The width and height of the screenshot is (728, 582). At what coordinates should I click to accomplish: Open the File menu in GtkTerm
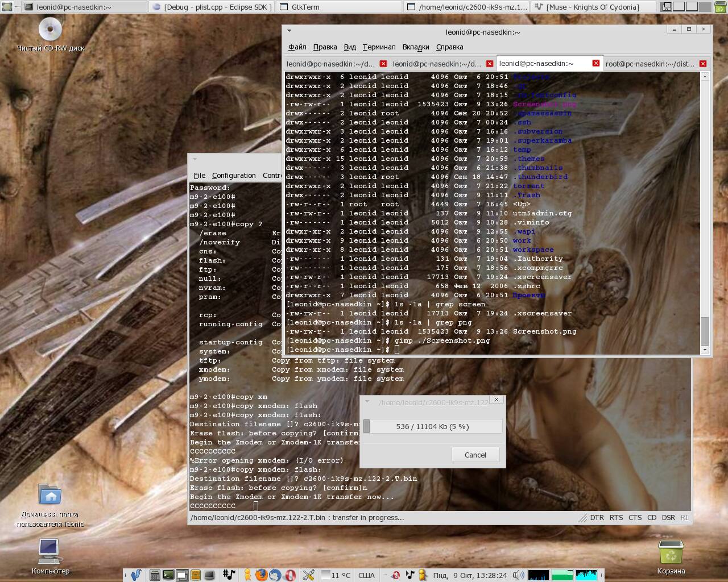click(x=200, y=175)
